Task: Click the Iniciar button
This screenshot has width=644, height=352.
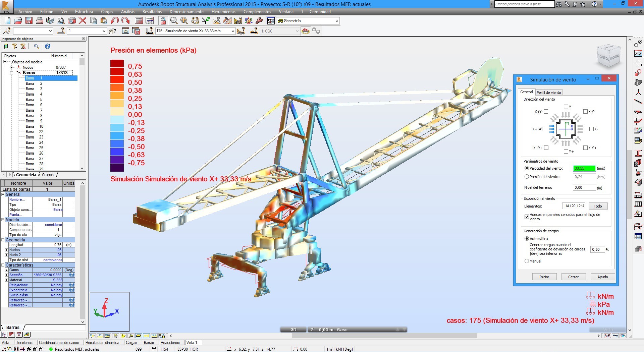Action: pos(544,277)
